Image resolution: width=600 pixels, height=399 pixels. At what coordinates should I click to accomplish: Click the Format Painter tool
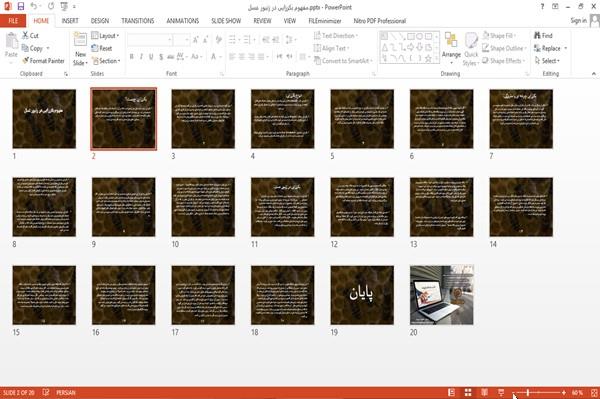tap(44, 61)
